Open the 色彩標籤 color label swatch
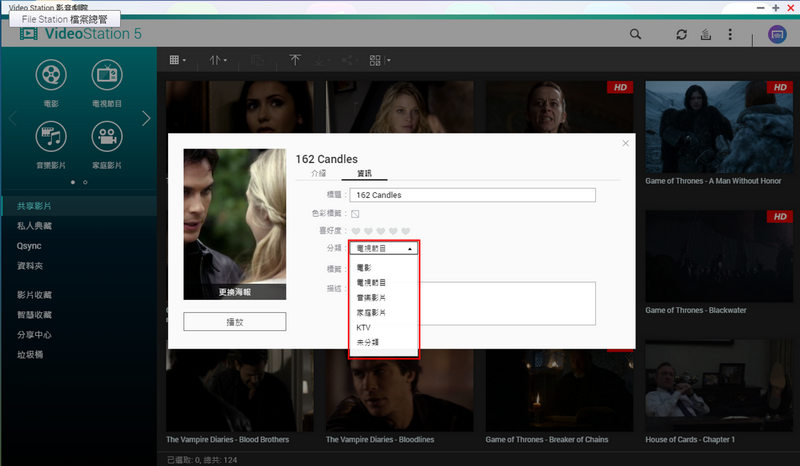 click(x=355, y=214)
